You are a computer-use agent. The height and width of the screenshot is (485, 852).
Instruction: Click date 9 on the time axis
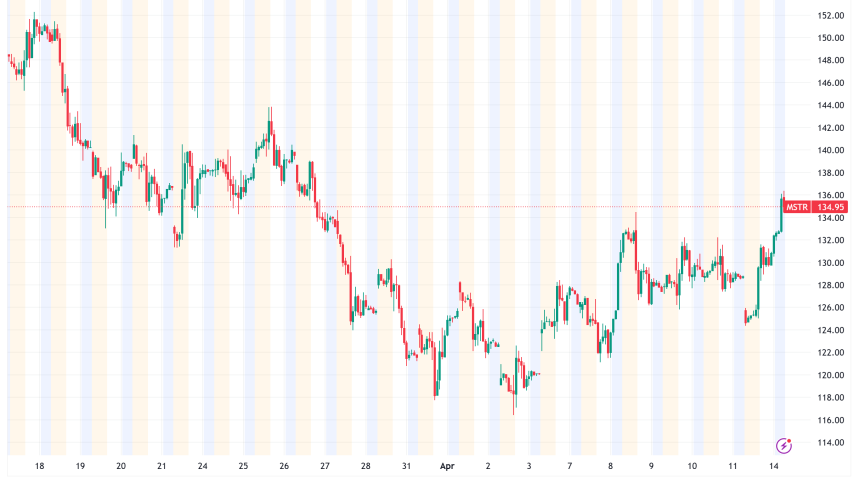point(651,466)
